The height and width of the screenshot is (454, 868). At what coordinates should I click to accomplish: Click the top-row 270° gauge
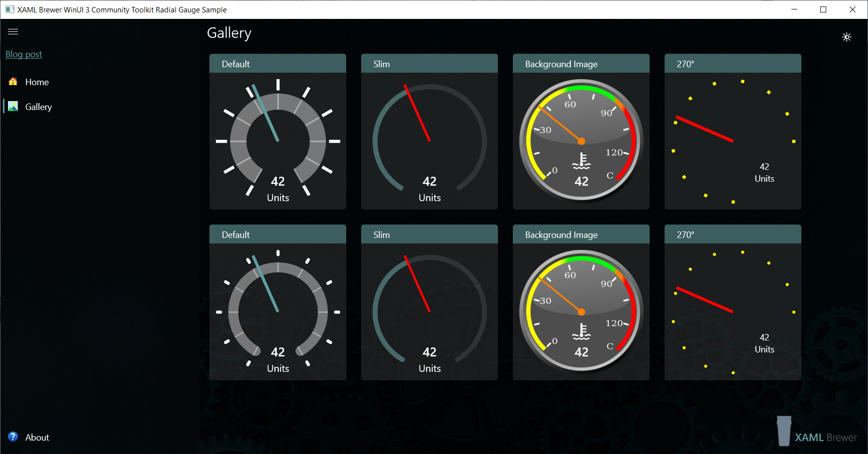click(733, 141)
